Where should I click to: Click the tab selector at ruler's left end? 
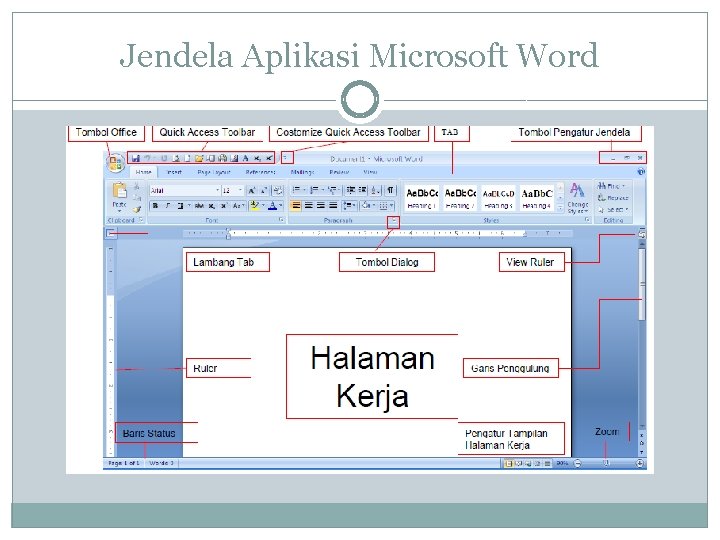click(x=111, y=234)
